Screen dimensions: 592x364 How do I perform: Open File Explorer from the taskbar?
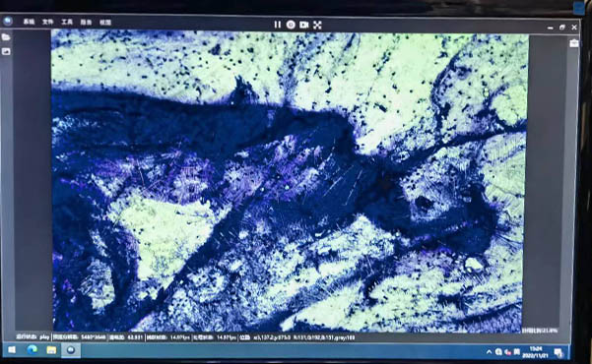pyautogui.click(x=51, y=350)
